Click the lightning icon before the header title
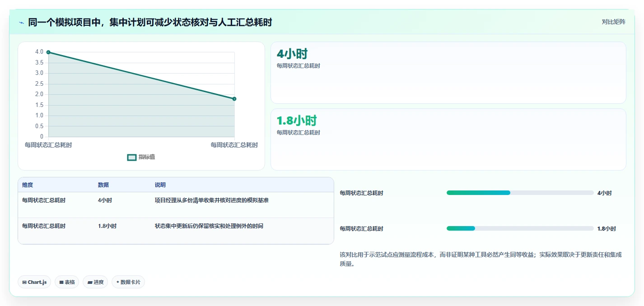Image resolution: width=644 pixels, height=306 pixels. (21, 22)
